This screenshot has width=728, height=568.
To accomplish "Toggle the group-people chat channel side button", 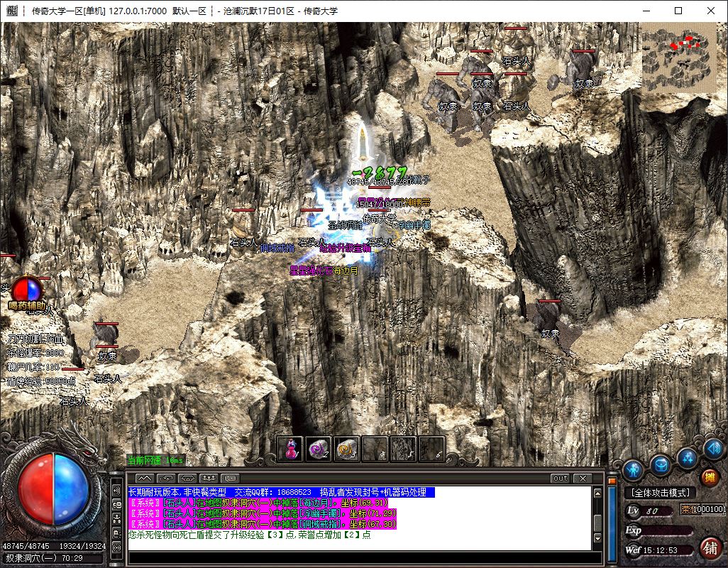I will (116, 519).
